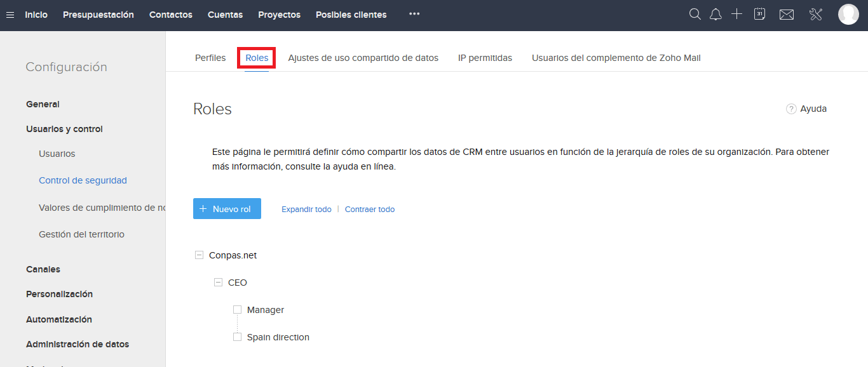
Task: Click the help question mark next to Ayuda
Action: 790,109
